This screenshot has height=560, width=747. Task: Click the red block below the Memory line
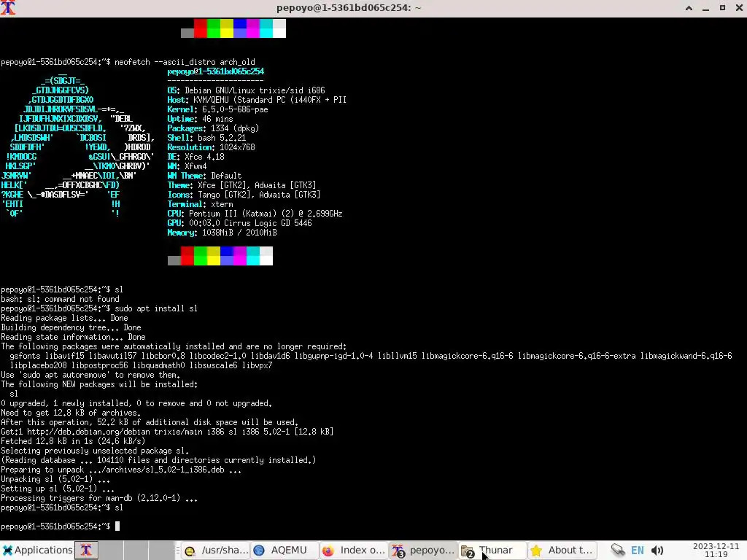(187, 256)
